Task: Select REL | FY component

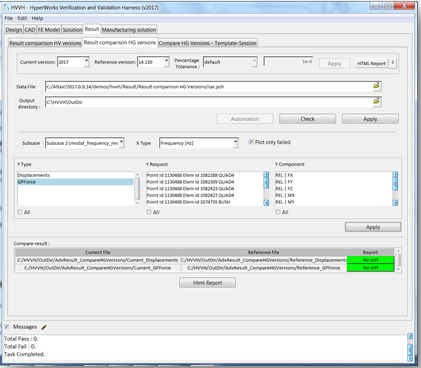Action: (333, 182)
